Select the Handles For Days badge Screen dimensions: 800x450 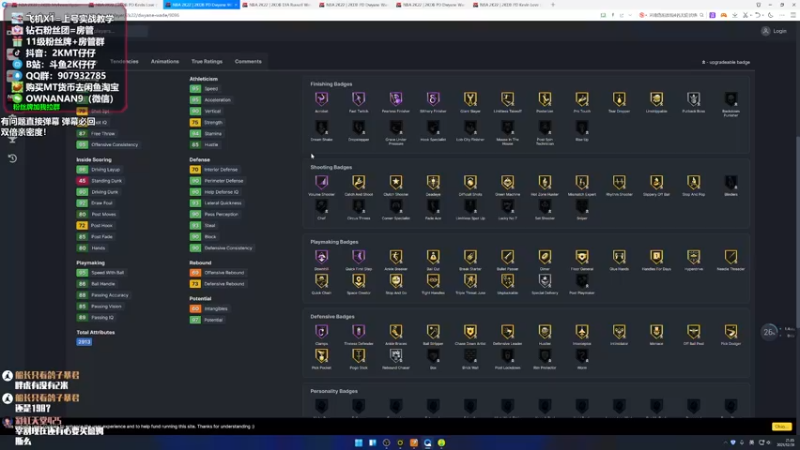point(657,256)
